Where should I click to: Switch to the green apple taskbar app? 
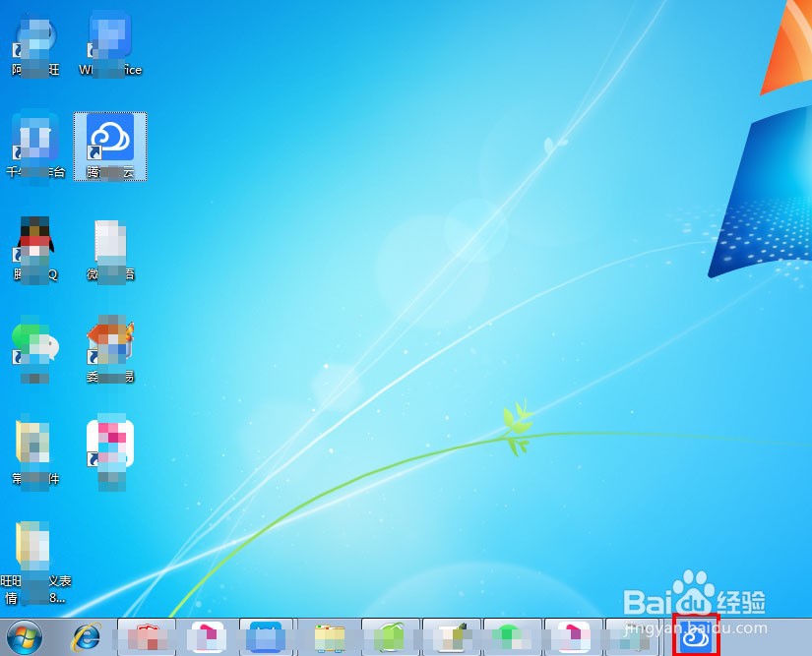[391, 637]
